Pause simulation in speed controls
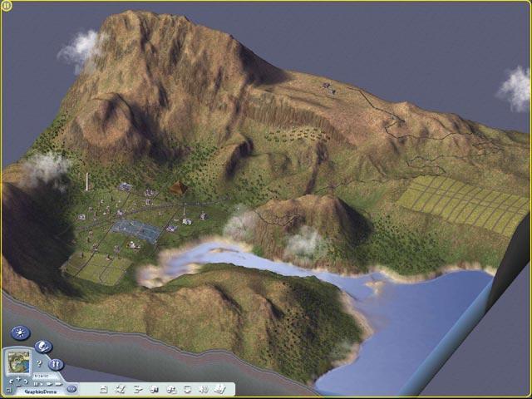Screen dimensions: 532x399 36,384
